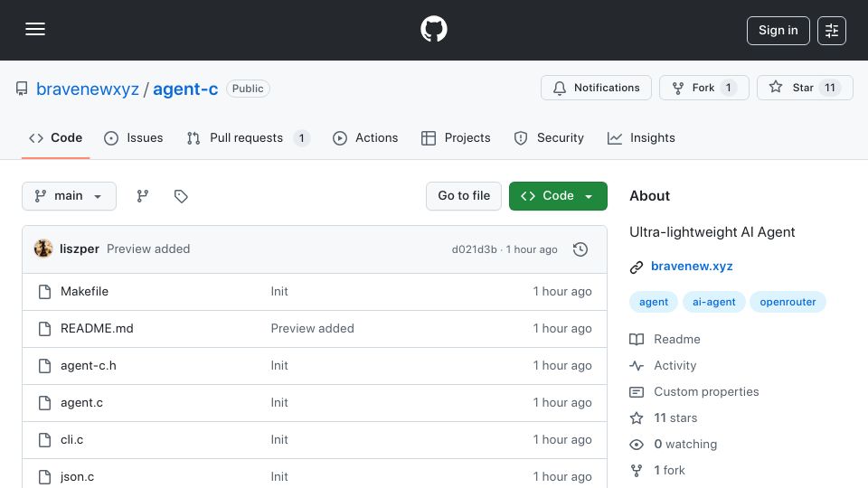The height and width of the screenshot is (488, 868).
Task: Click the cli.c file icon
Action: [x=45, y=440]
